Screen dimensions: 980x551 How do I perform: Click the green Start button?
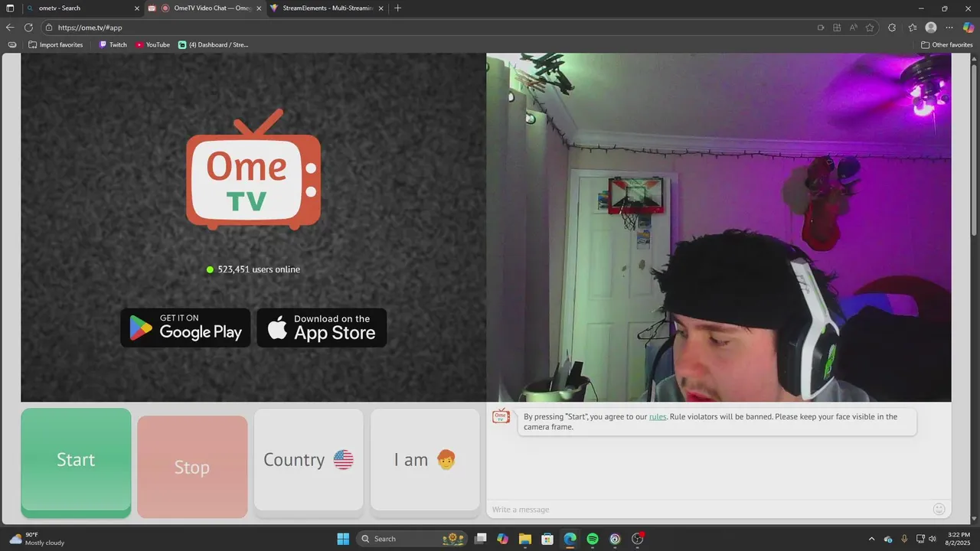tap(76, 462)
